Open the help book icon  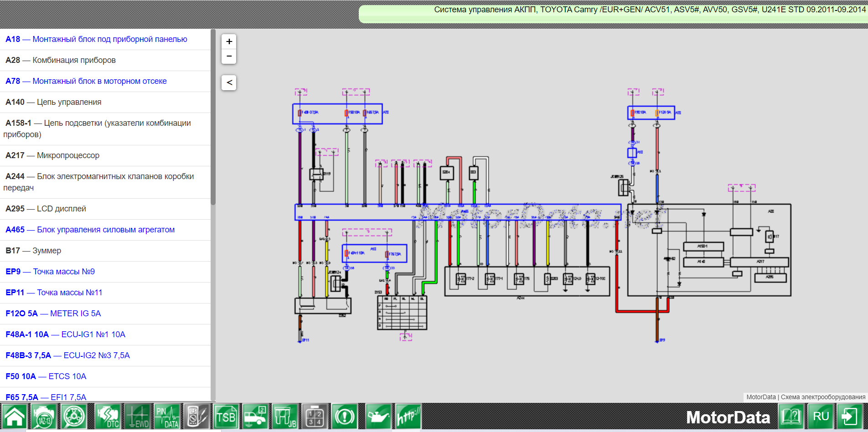click(791, 417)
